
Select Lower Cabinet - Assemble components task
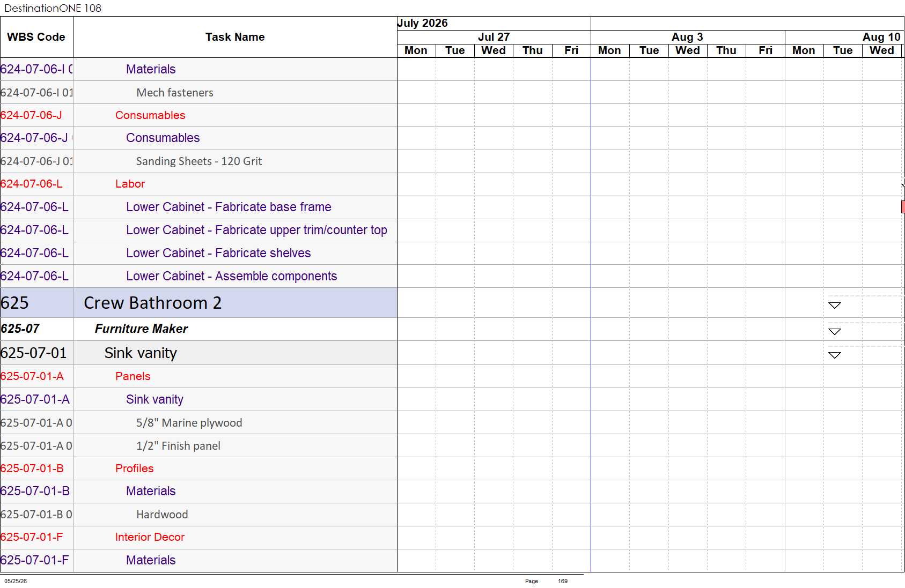(198, 276)
